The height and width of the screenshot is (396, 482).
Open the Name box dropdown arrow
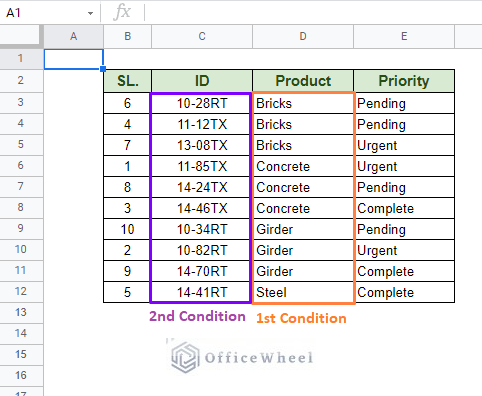click(x=90, y=13)
